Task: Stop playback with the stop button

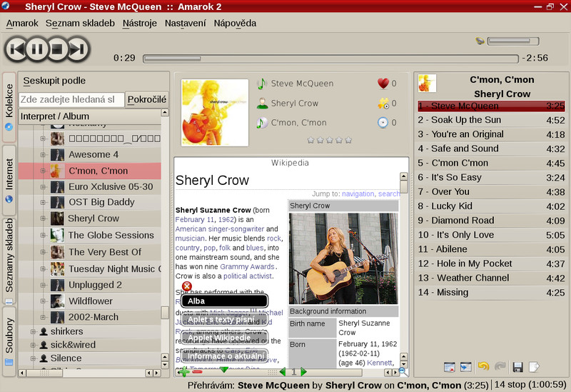Action: [57, 49]
